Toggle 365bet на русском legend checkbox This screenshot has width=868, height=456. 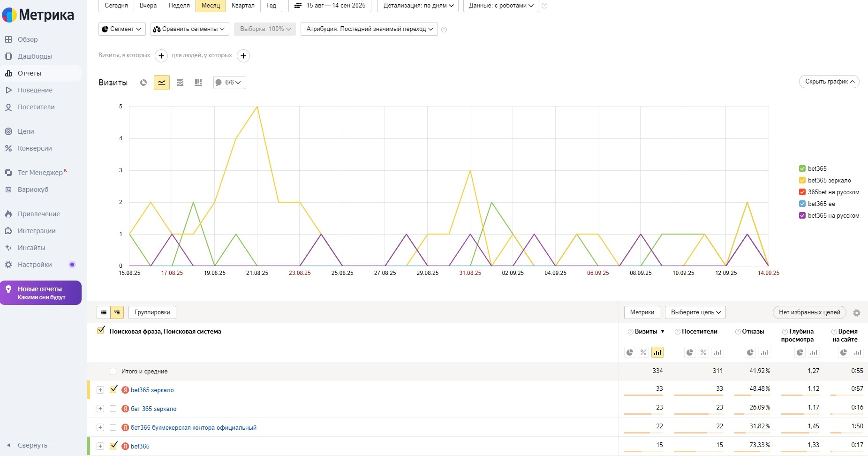[802, 192]
